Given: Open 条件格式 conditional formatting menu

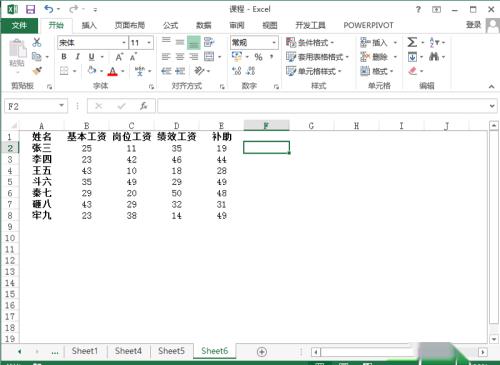Looking at the screenshot, I should pos(310,42).
